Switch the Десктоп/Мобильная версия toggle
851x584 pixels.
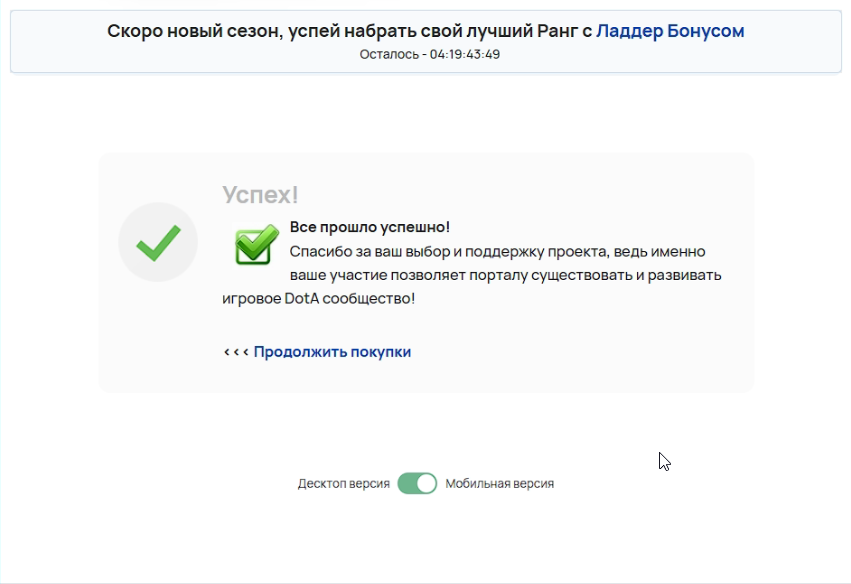[x=417, y=483]
